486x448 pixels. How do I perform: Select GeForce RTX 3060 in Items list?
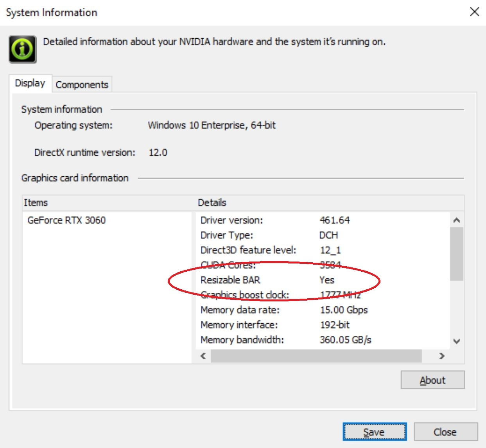66,220
